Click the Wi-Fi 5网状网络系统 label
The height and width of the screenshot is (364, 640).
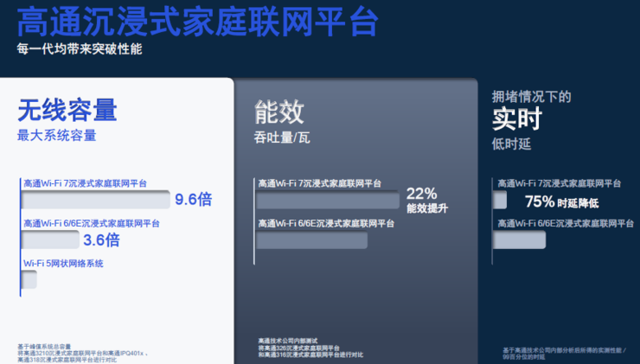[63, 264]
